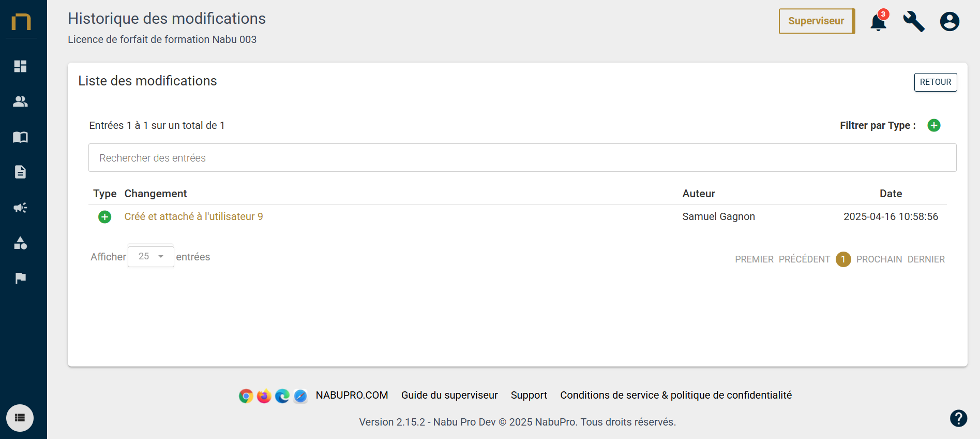
Task: Click the Safari browser icon in footer
Action: coord(300,396)
